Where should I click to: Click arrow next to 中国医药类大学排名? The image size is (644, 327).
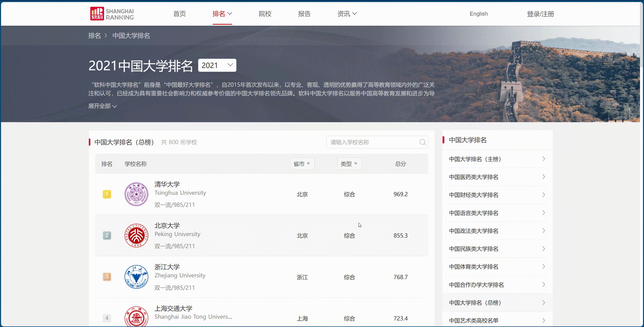544,177
